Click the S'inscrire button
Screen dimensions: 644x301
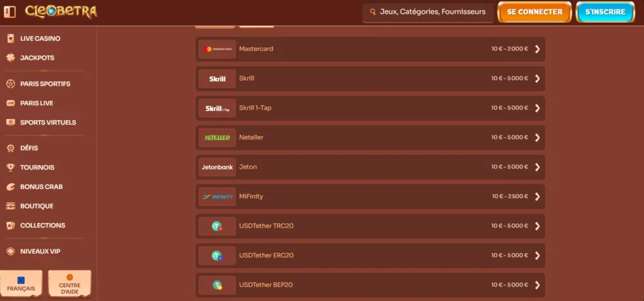coord(604,12)
